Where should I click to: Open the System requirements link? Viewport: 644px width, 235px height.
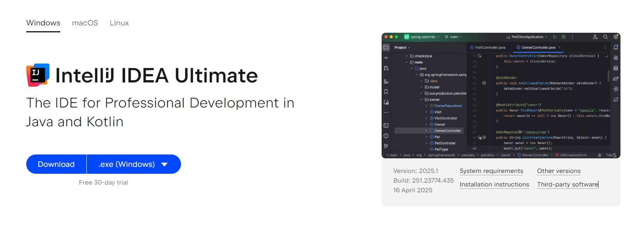coord(491,171)
